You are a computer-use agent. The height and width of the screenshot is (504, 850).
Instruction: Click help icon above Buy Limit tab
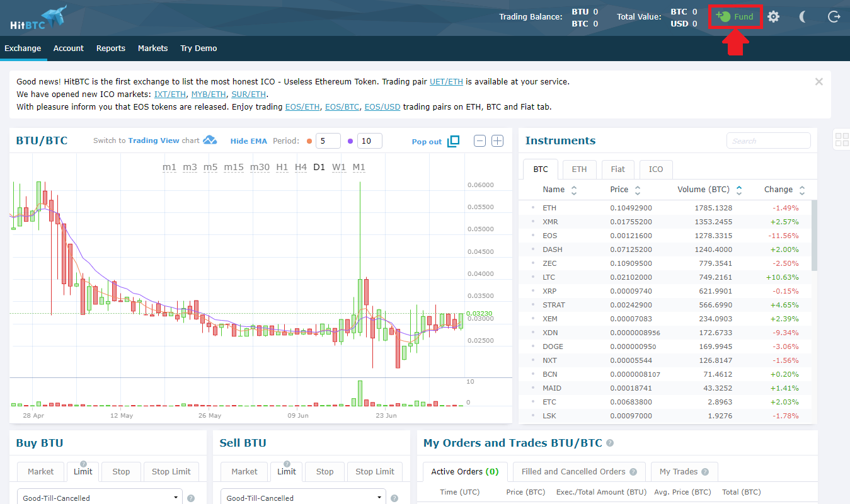[83, 464]
